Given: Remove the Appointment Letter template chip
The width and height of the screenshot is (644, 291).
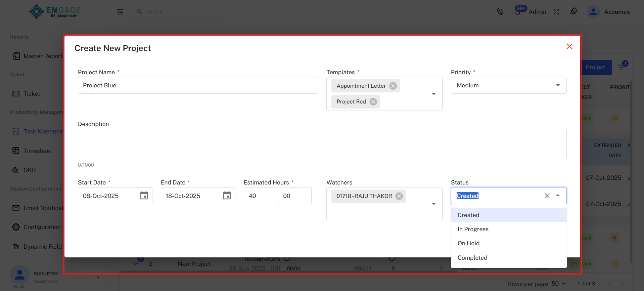Looking at the screenshot, I should [x=393, y=86].
